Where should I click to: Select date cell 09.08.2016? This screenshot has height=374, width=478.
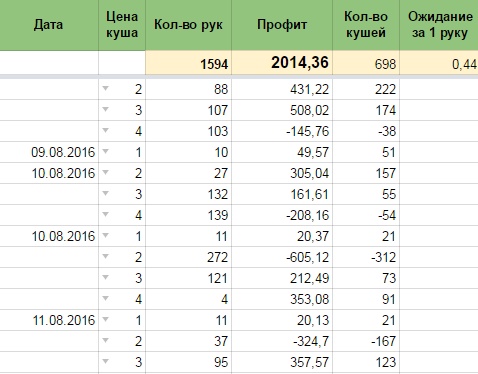coord(49,152)
